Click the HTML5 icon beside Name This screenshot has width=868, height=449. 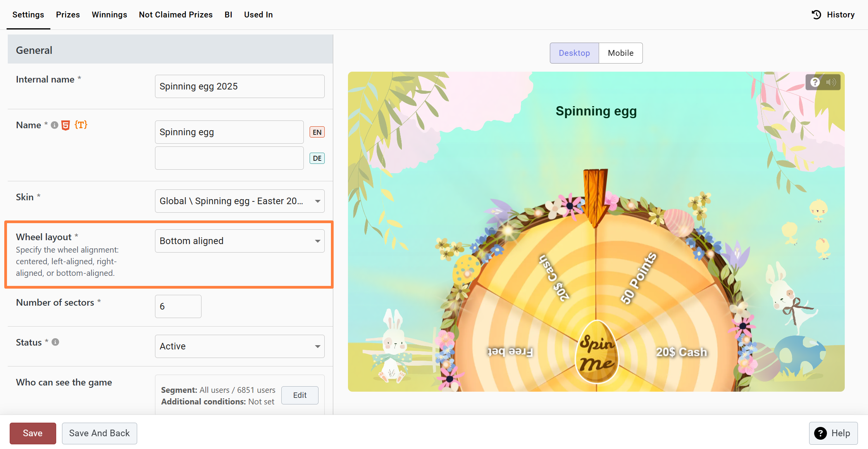coord(66,125)
